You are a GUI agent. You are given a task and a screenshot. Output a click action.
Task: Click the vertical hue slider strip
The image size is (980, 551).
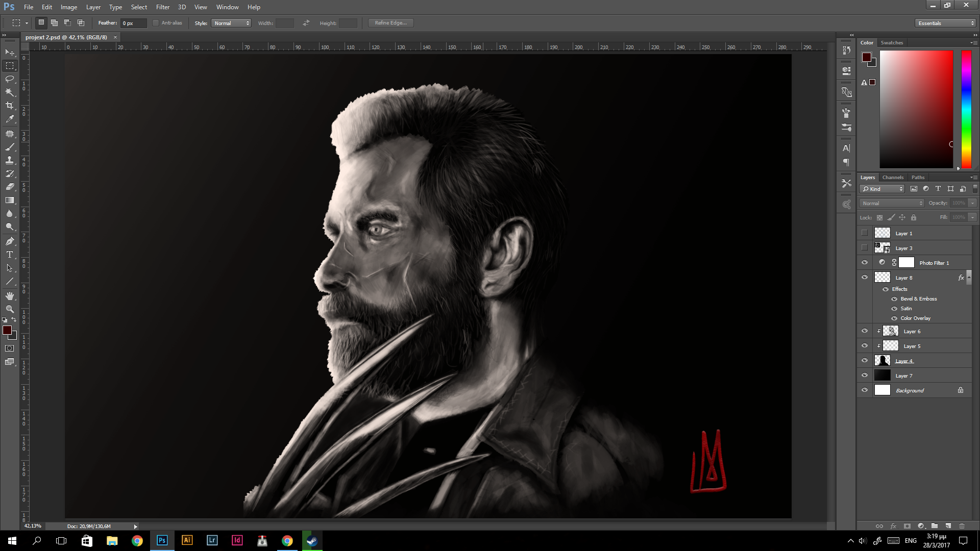(966, 109)
